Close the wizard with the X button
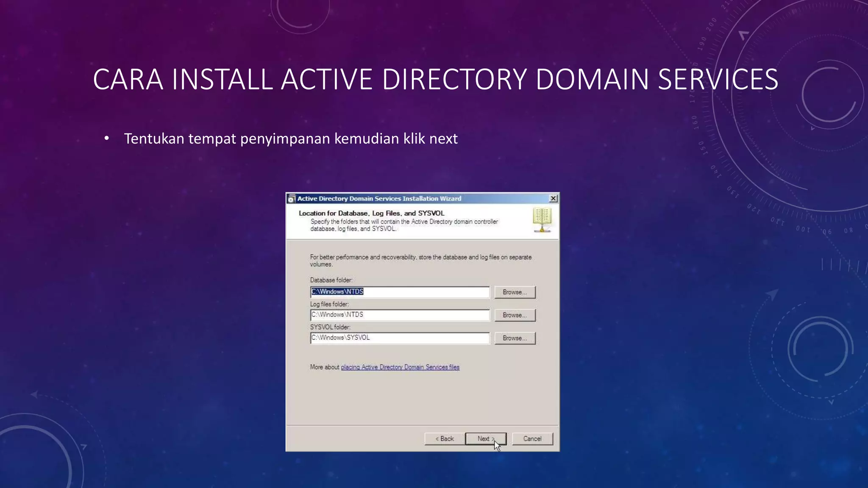 pos(553,199)
